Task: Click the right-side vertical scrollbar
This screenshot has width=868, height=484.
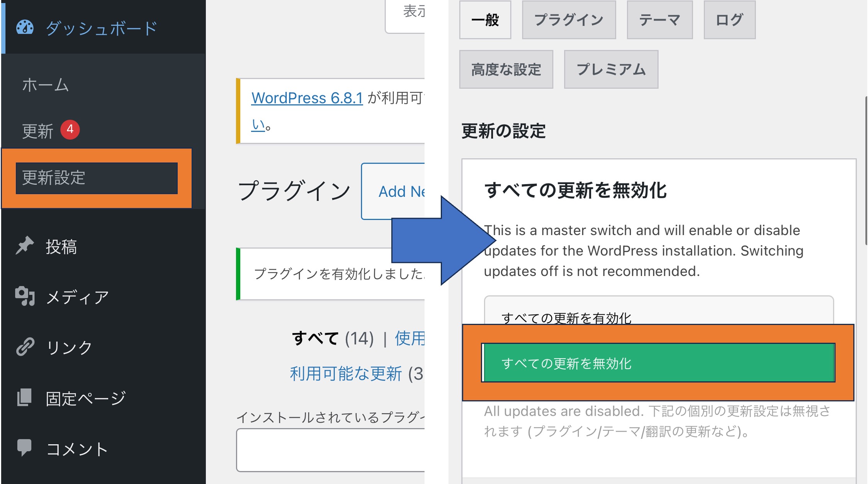Action: (x=866, y=171)
